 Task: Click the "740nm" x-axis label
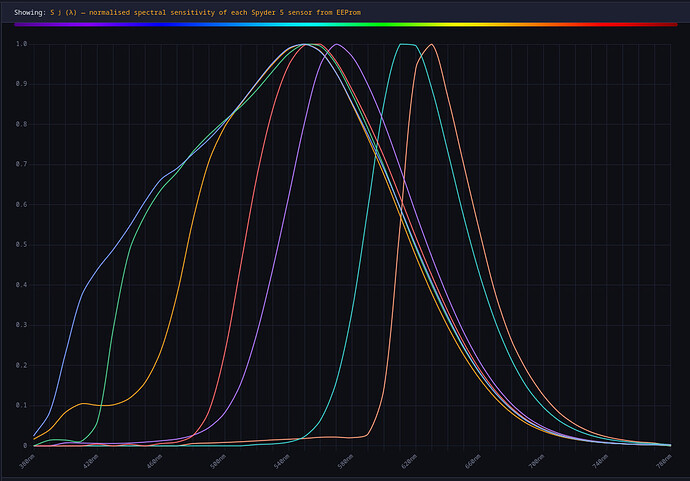click(x=600, y=461)
